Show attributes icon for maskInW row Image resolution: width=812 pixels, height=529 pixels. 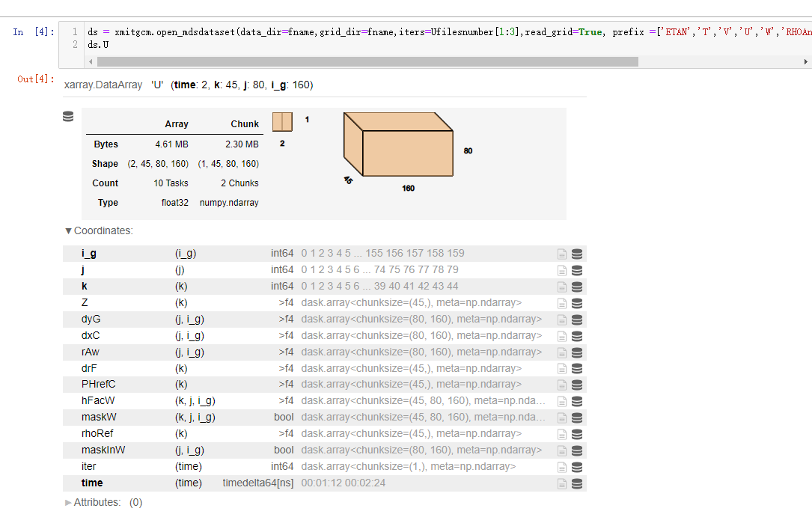[562, 451]
